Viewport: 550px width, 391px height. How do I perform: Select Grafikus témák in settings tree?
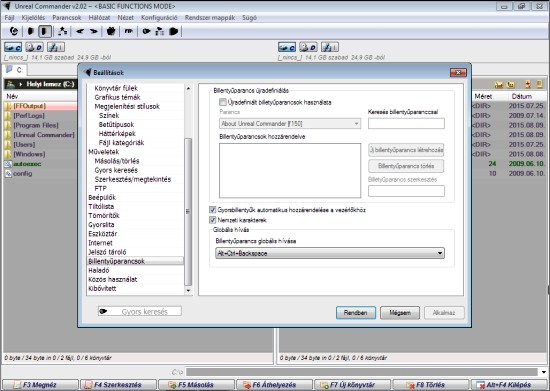118,97
